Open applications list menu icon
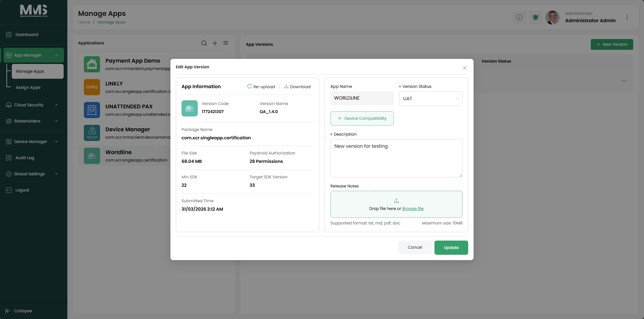 tap(226, 43)
